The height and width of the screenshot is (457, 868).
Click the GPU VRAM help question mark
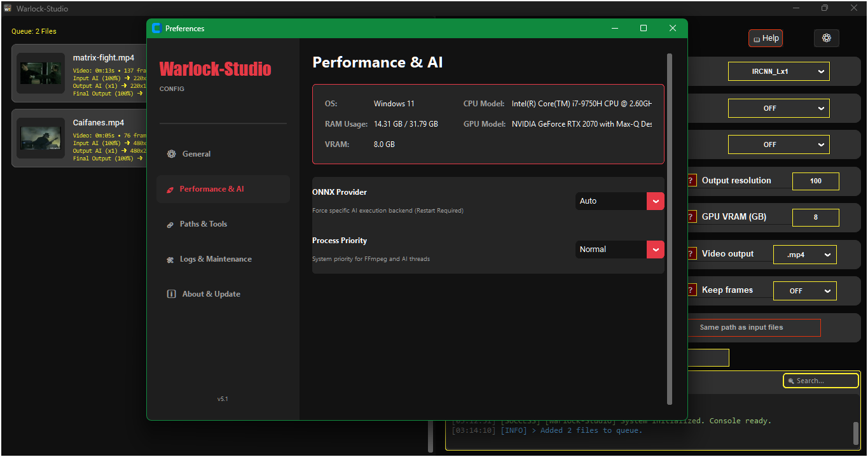pos(691,217)
